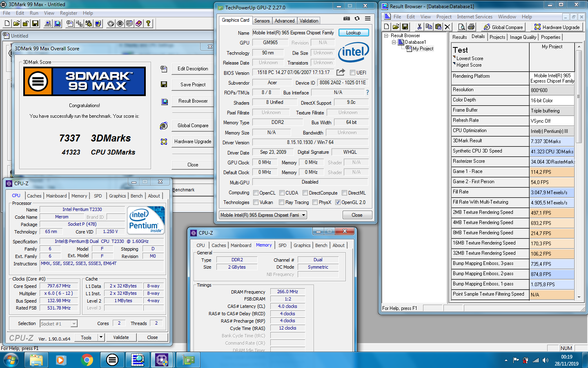The image size is (588, 368).
Task: Click the Print icon in Result Browser toolbar
Action: [x=471, y=27]
